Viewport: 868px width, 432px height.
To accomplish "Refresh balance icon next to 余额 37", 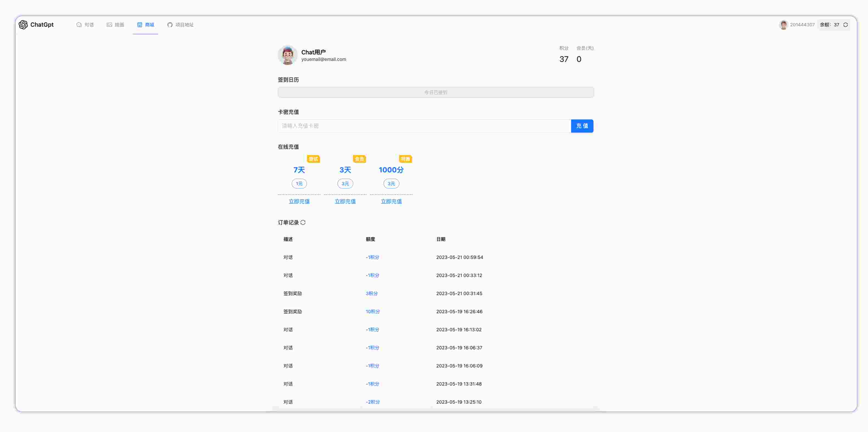I will [845, 25].
